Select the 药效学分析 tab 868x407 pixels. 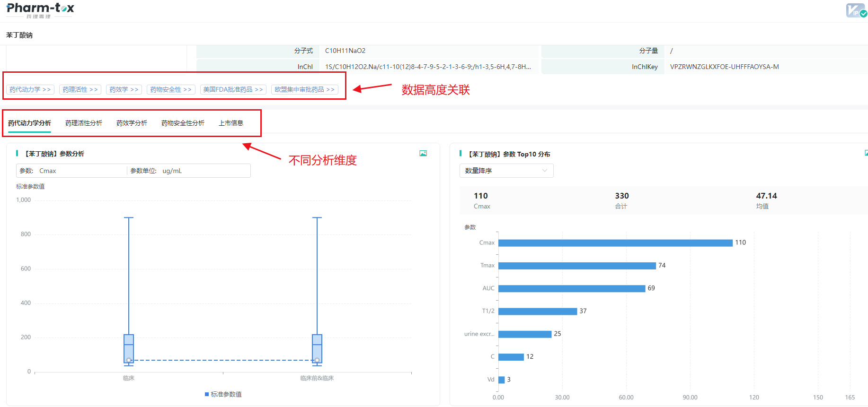pyautogui.click(x=132, y=123)
